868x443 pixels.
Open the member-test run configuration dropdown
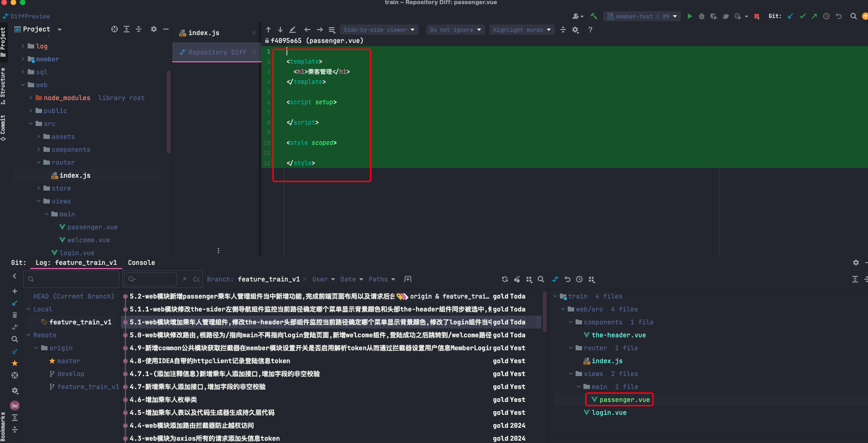(642, 16)
